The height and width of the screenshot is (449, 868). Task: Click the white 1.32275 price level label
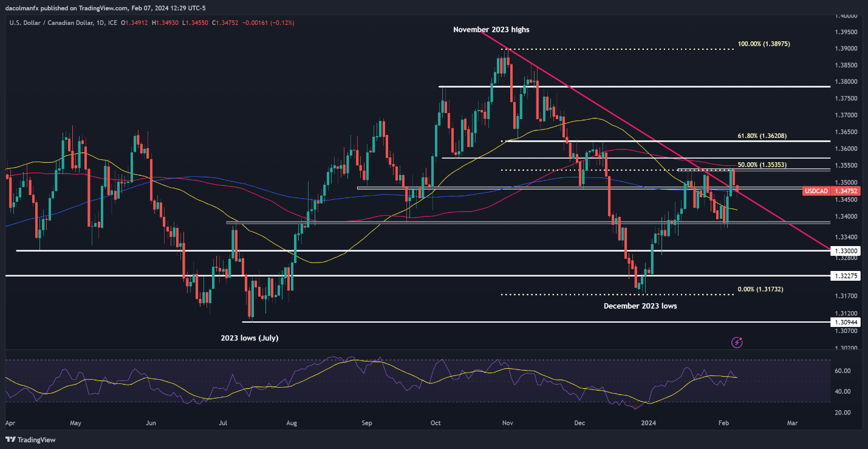[x=846, y=276]
